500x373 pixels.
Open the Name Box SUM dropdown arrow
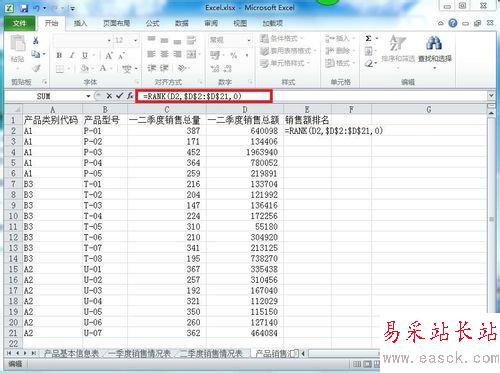[88, 96]
